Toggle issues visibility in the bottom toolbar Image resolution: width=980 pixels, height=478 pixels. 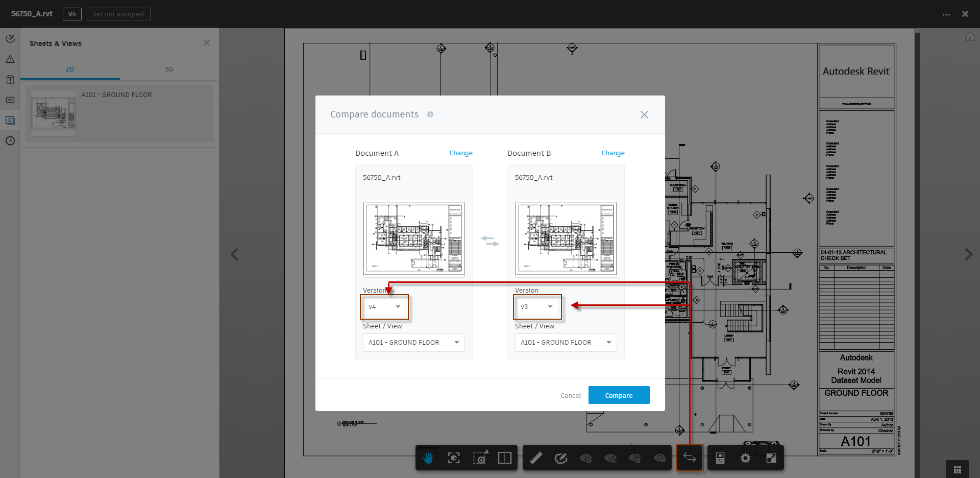610,458
